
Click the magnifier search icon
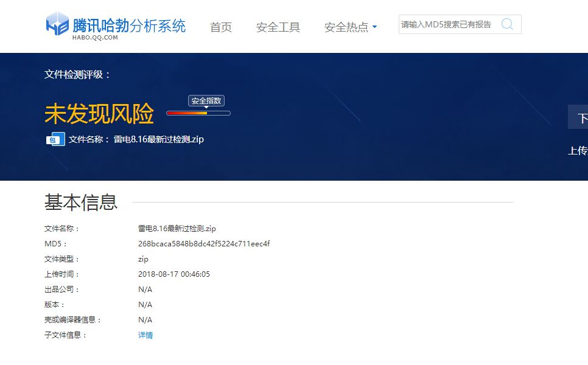point(507,24)
